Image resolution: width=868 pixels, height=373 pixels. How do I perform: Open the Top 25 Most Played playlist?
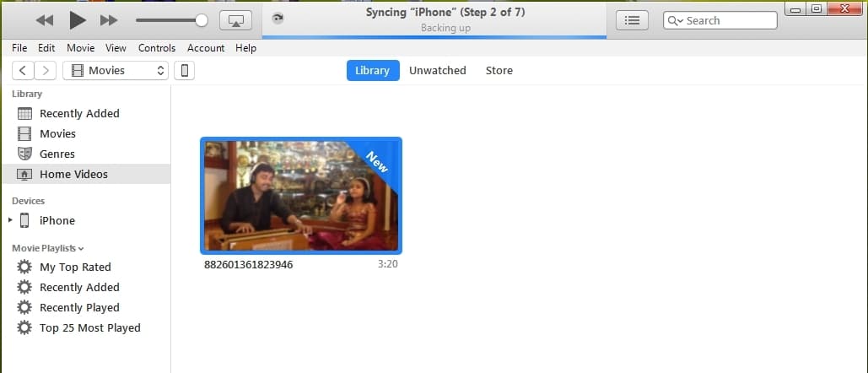(86, 327)
